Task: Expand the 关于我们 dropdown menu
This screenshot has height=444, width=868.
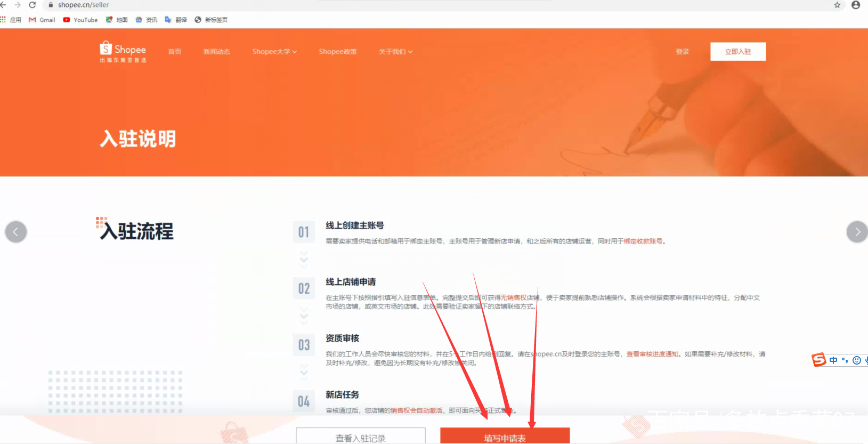Action: [x=396, y=52]
